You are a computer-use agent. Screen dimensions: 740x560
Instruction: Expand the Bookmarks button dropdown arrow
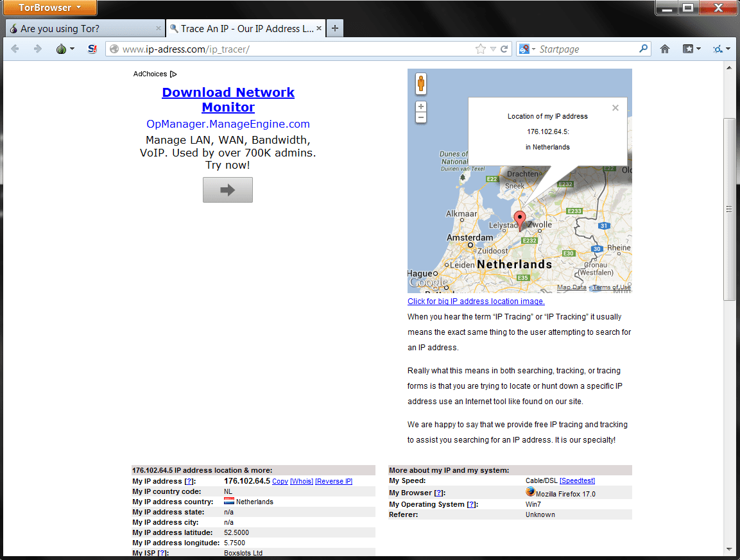click(698, 49)
